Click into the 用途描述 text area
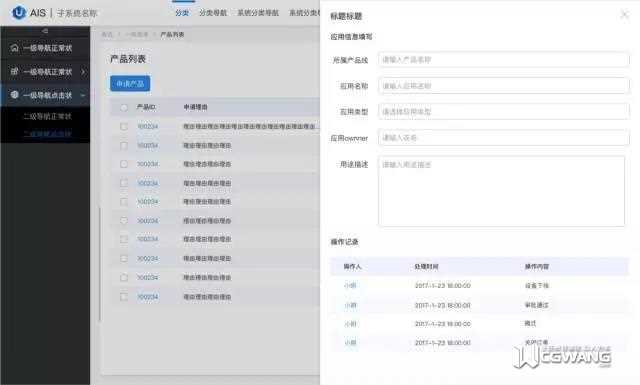Image resolution: width=640 pixels, height=385 pixels. tap(502, 191)
